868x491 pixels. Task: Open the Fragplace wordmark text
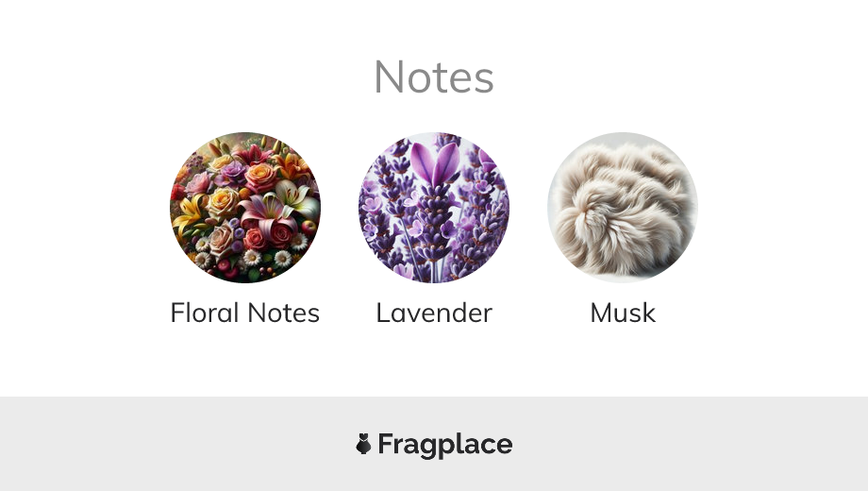coord(445,445)
